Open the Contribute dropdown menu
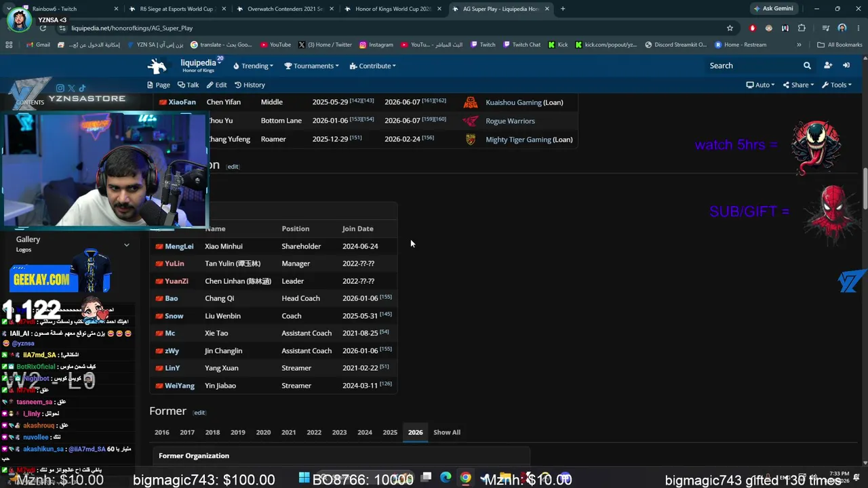Screen dimensions: 868x488 click(373, 66)
